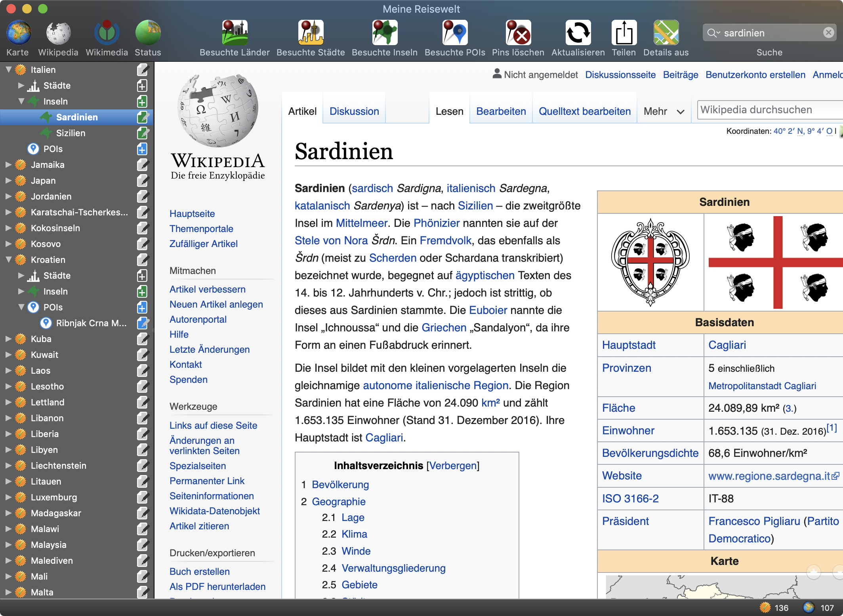Open the Diskussionsseite link
Screen dimensions: 843x616
pyautogui.click(x=620, y=75)
